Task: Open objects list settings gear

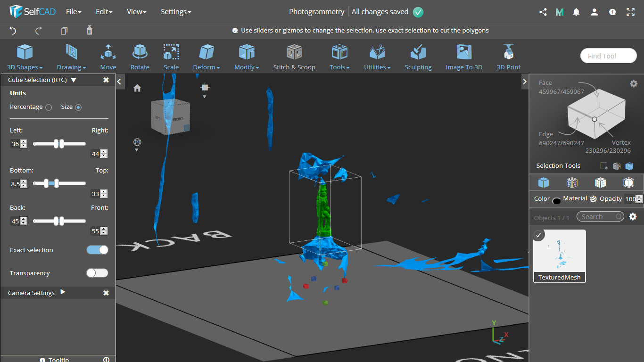Action: click(633, 217)
